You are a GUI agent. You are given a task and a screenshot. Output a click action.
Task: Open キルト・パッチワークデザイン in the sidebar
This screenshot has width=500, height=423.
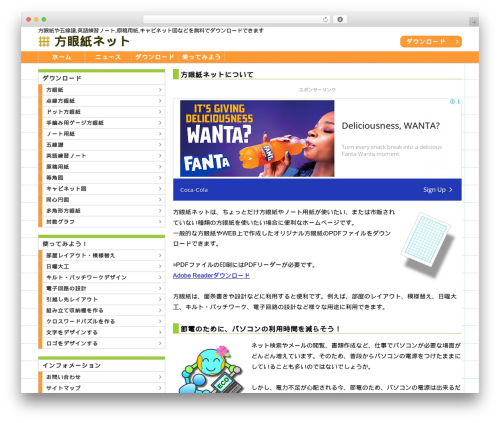pos(102,278)
